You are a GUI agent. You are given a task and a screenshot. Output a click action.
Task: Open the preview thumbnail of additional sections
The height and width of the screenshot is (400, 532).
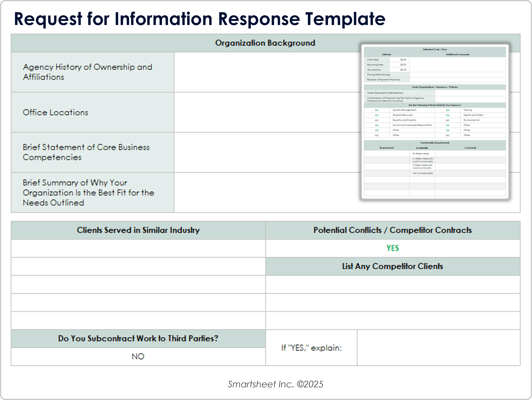[435, 121]
